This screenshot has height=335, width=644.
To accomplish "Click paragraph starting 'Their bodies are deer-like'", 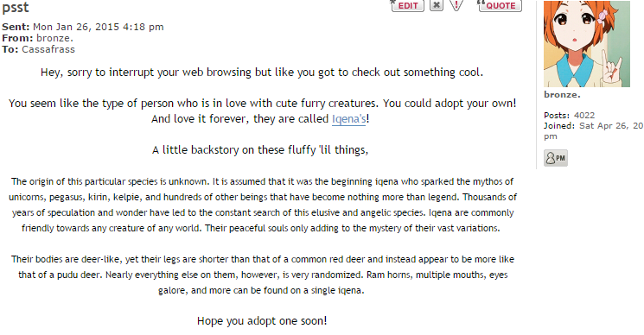I will pos(263,275).
